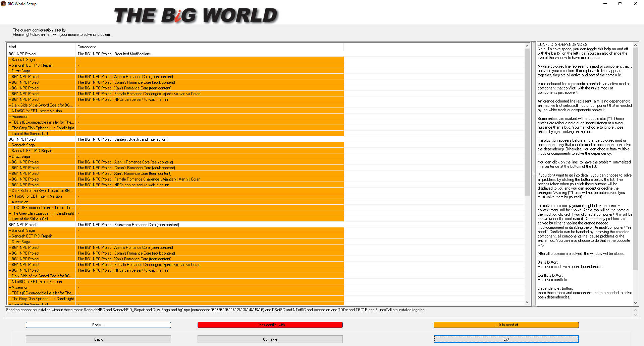Click the Component column header
Screen dimensions: 644x346
pyautogui.click(x=210, y=47)
